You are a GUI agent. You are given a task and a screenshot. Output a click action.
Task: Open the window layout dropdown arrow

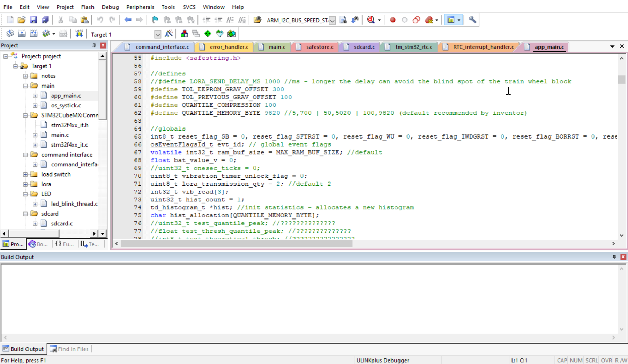pos(459,20)
